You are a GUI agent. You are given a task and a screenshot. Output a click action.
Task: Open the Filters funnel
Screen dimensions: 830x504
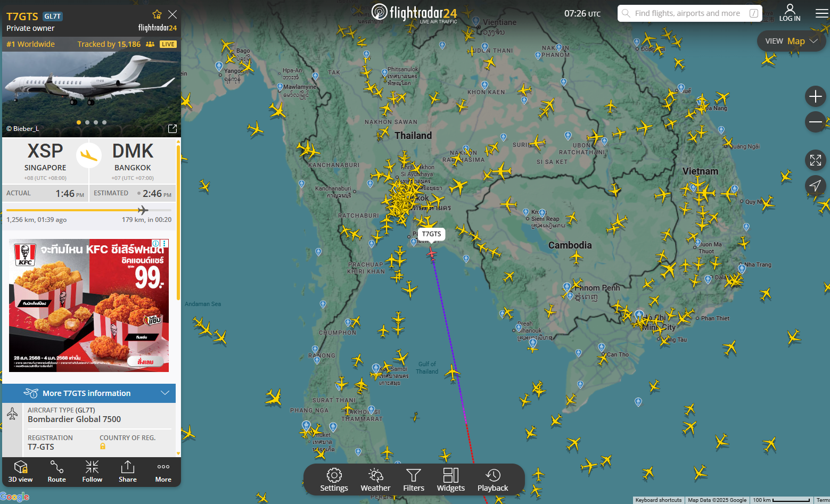(414, 480)
